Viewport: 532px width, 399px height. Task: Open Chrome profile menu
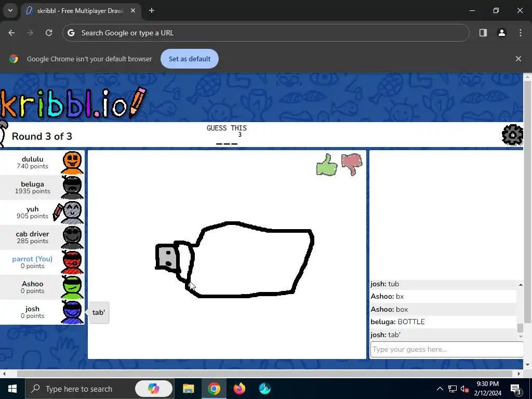pyautogui.click(x=502, y=33)
